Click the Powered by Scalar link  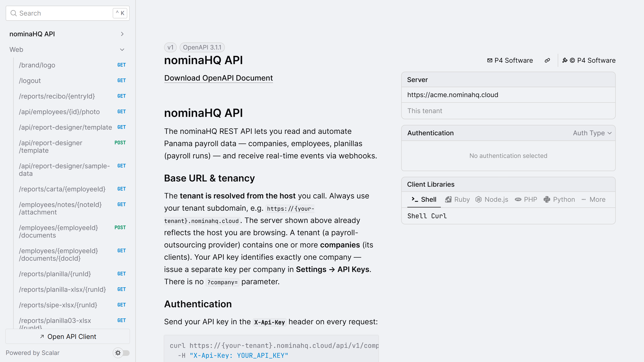(x=33, y=353)
